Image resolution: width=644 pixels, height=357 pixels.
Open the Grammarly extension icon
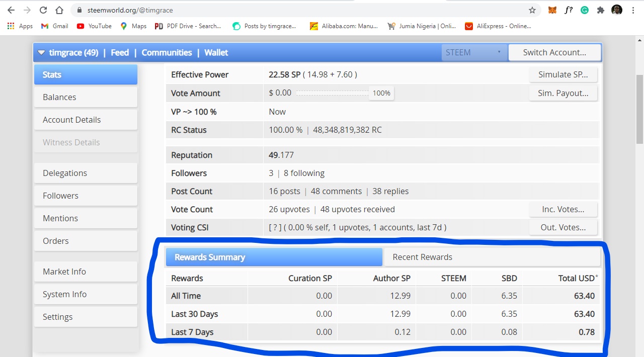coord(585,10)
